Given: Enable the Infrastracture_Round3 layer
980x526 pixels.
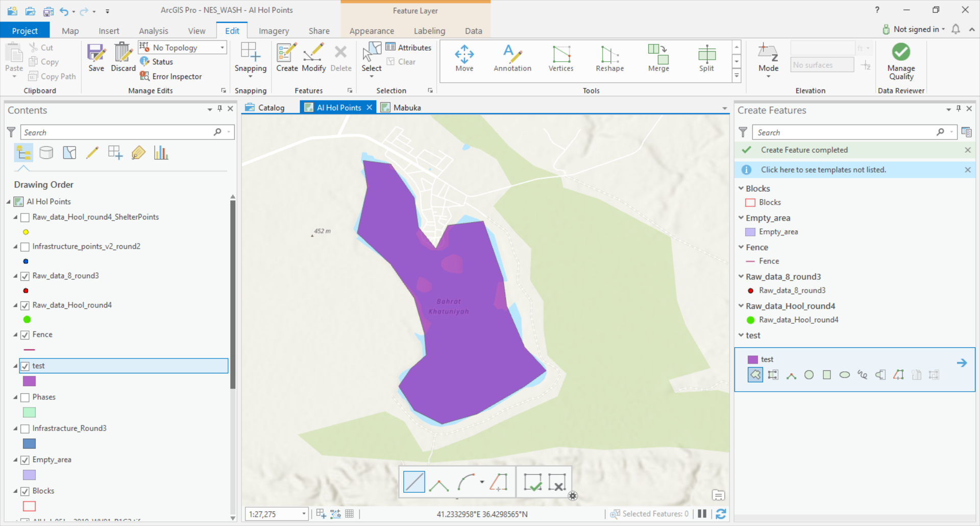Looking at the screenshot, I should coord(24,428).
